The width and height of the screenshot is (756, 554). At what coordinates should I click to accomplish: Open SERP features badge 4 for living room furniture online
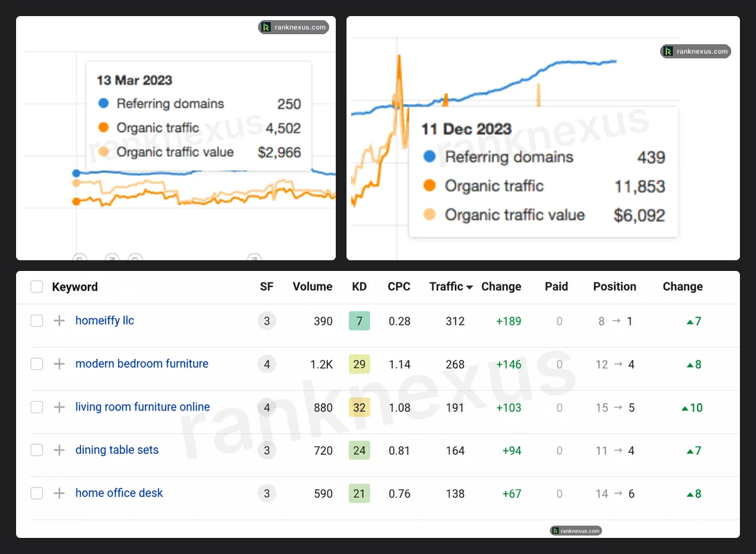[x=267, y=407]
